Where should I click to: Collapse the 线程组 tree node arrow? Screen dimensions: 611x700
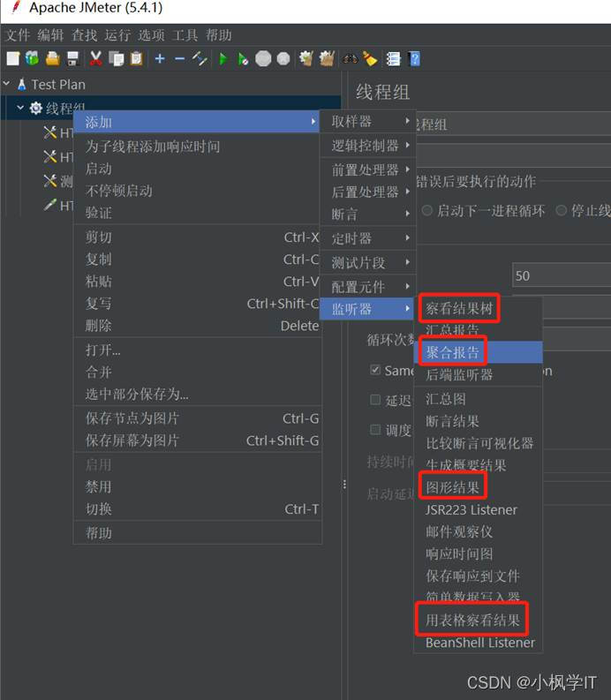click(20, 108)
